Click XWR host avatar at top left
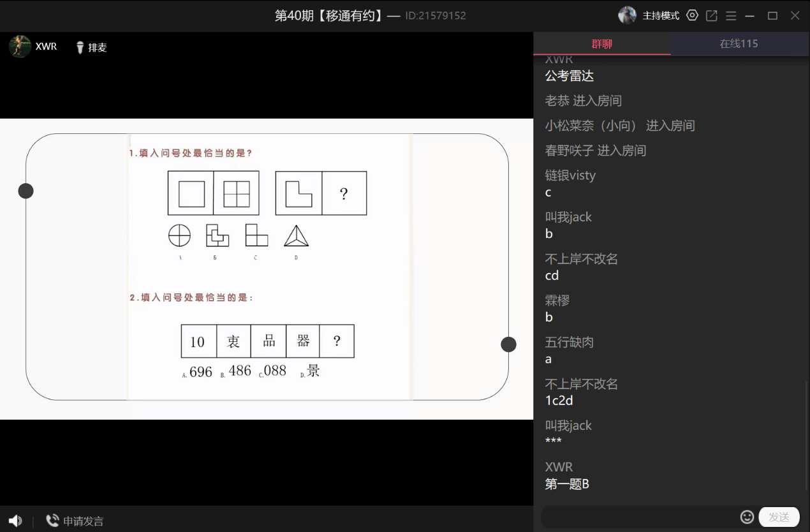Viewport: 810px width, 532px height. point(20,47)
